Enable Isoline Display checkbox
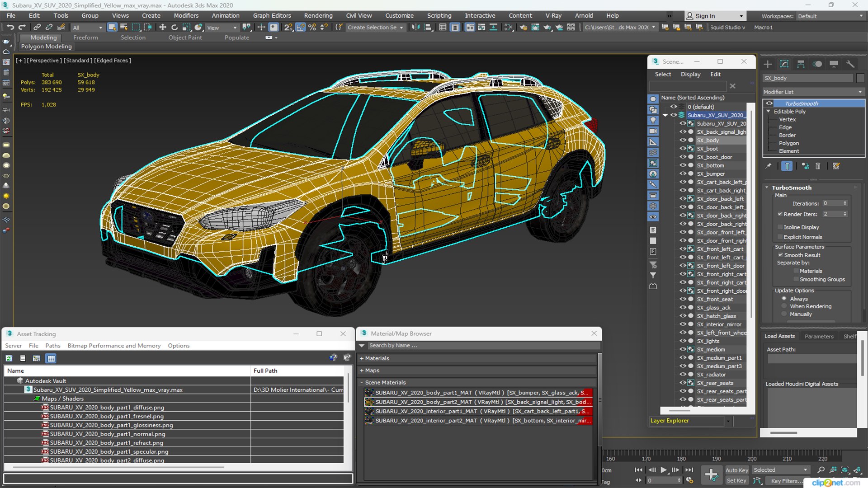This screenshot has width=868, height=488. pyautogui.click(x=780, y=227)
